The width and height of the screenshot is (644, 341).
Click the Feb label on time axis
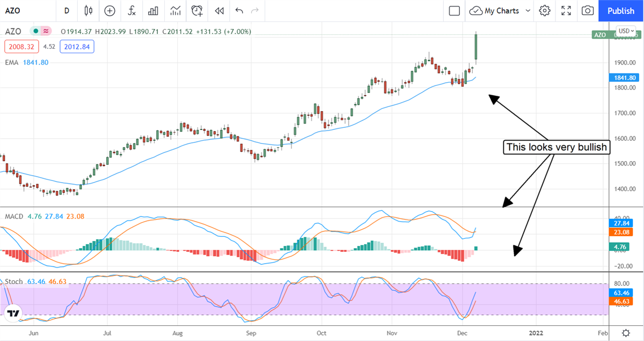point(602,333)
